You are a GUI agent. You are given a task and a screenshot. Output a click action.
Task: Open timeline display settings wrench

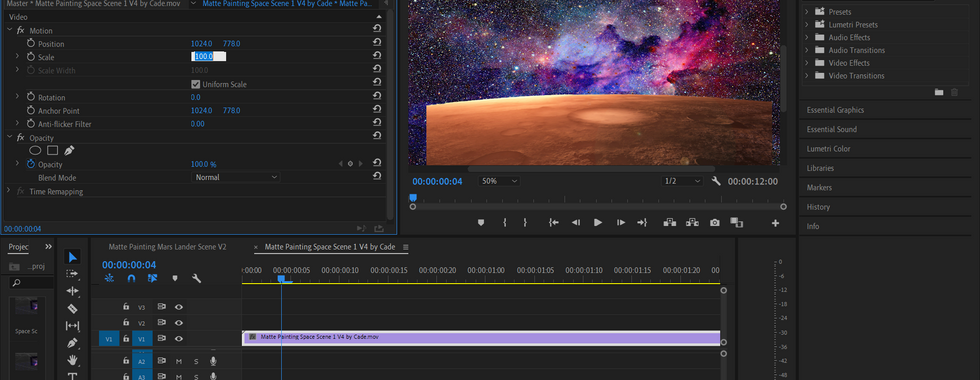pos(196,279)
